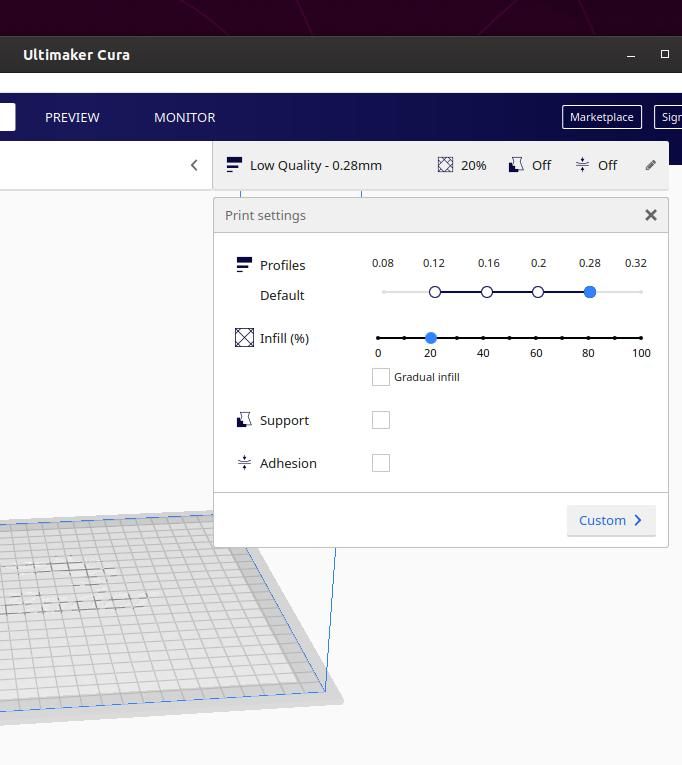Set infill slider to the 80 tick

588,338
